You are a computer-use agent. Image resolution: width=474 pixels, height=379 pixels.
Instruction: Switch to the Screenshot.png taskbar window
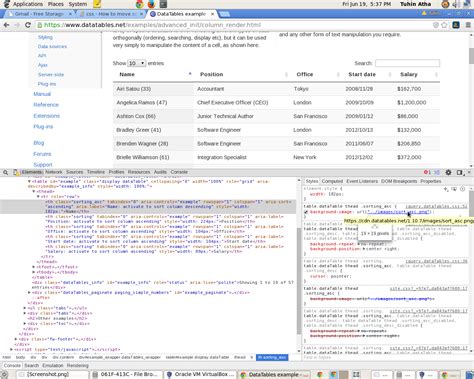53,375
